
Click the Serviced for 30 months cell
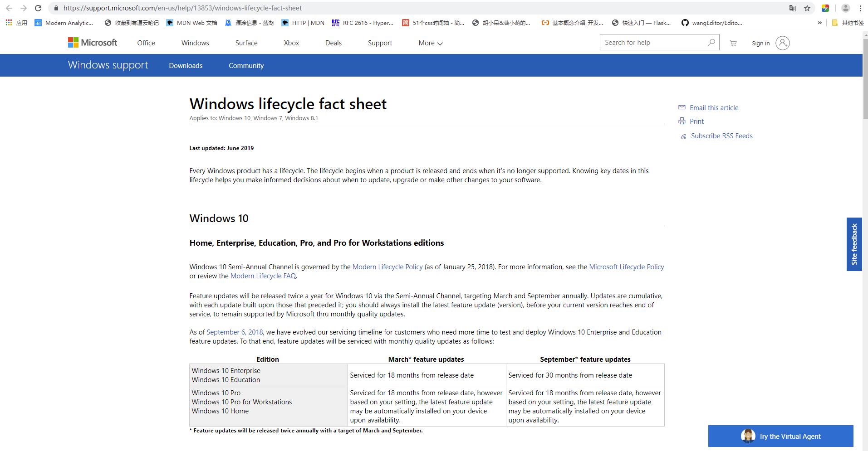click(585, 375)
